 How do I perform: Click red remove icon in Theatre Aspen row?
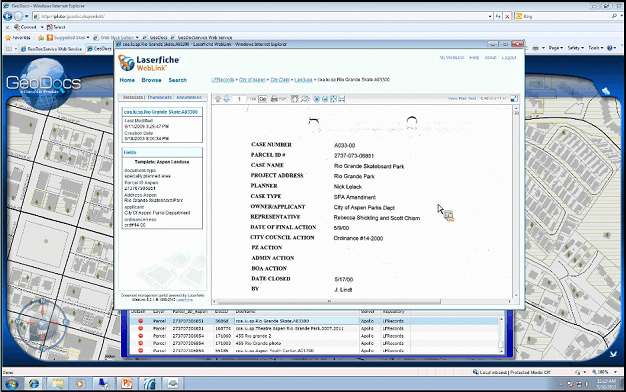pos(141,329)
